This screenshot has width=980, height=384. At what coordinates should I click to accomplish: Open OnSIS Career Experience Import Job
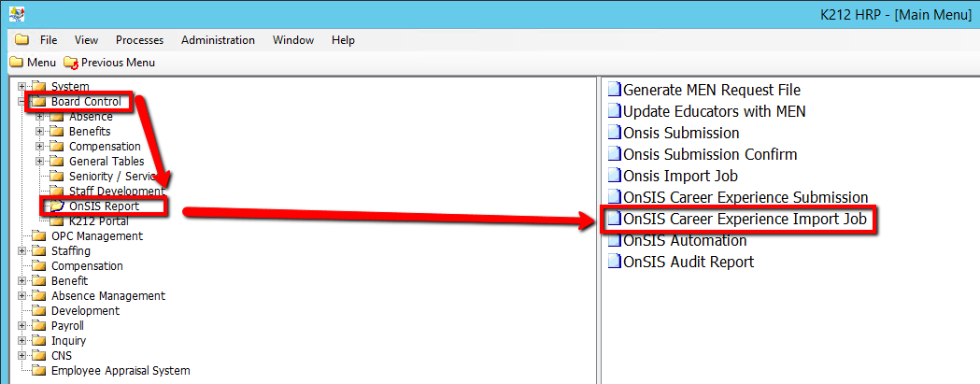(745, 220)
